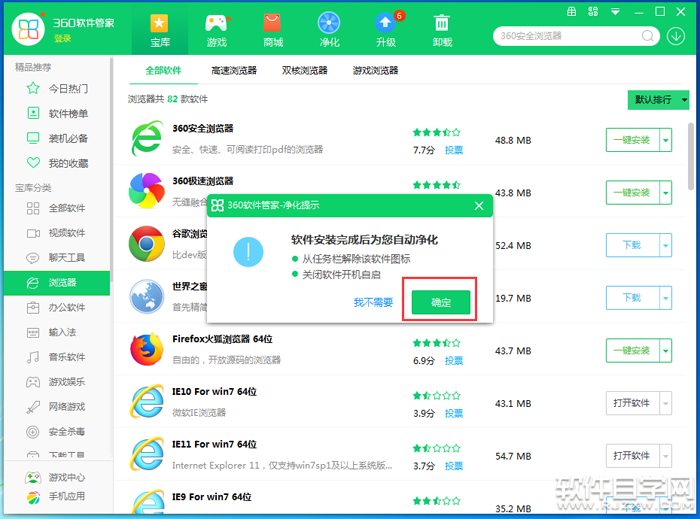Screen dimensions: 700x519
Task: Open 手机应用 at sidebar bottom
Action: 56,496
